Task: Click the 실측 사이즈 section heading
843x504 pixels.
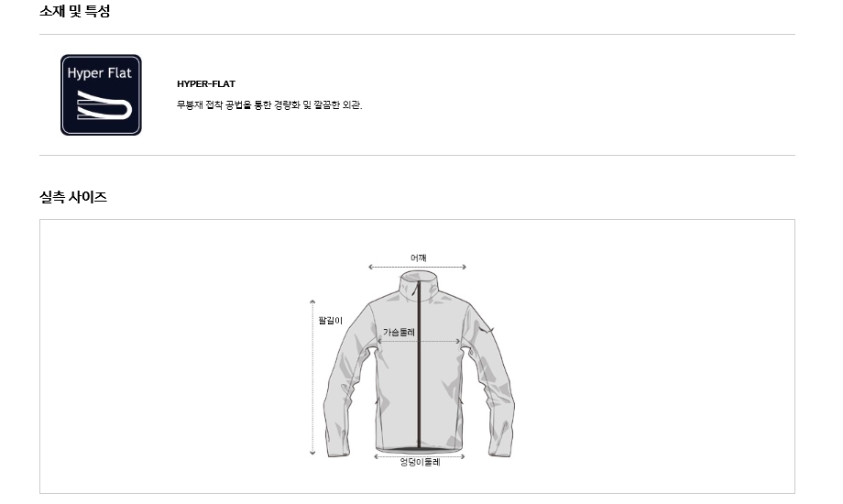Action: (73, 197)
